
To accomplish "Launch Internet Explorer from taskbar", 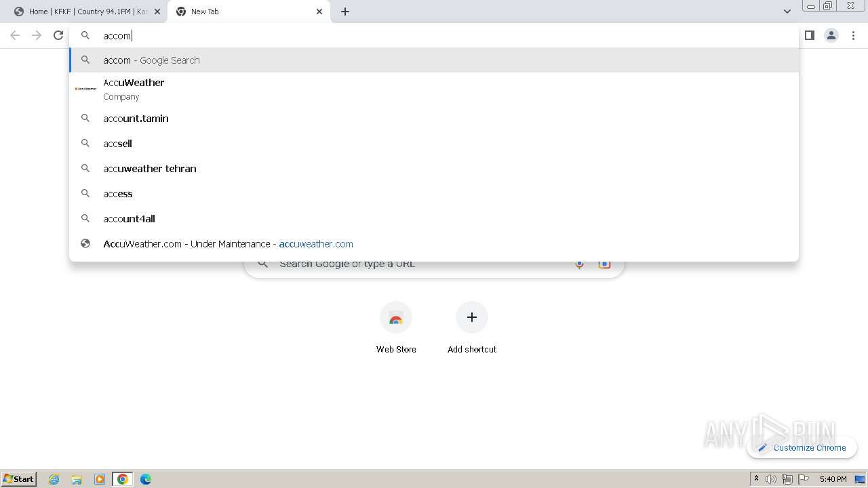I will [54, 479].
